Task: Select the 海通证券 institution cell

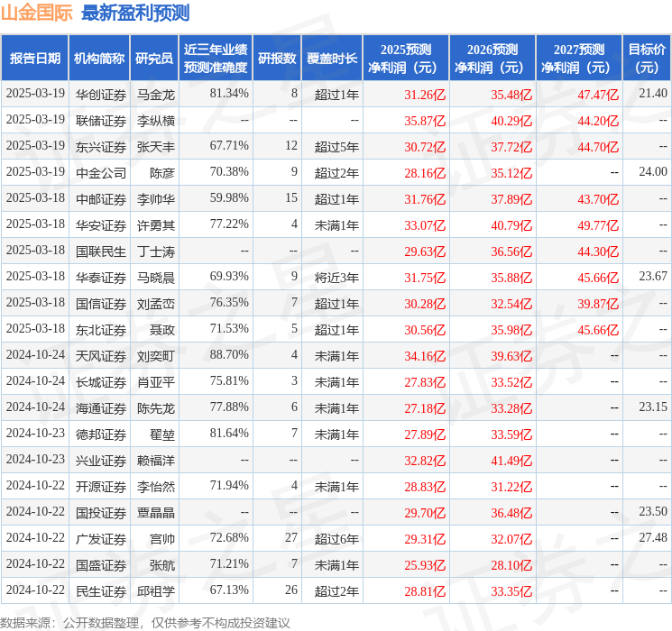Action: click(x=101, y=407)
